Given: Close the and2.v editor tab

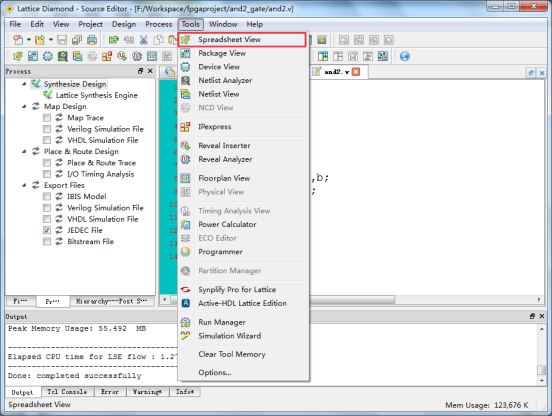Looking at the screenshot, I should 356,72.
